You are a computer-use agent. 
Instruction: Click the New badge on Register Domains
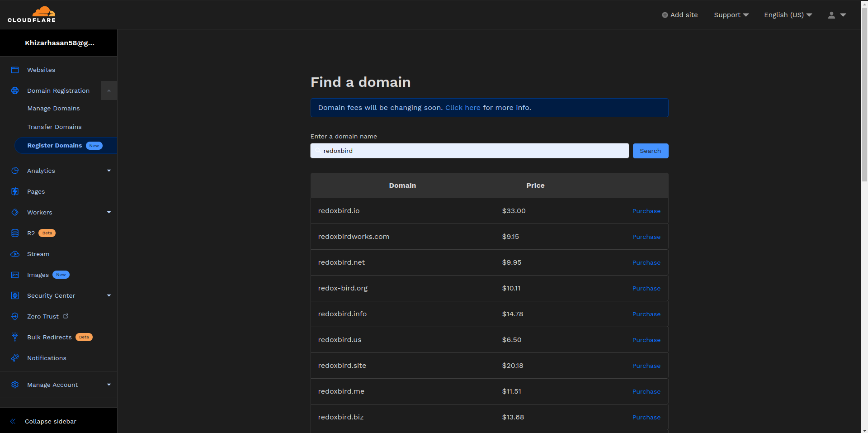pyautogui.click(x=94, y=146)
